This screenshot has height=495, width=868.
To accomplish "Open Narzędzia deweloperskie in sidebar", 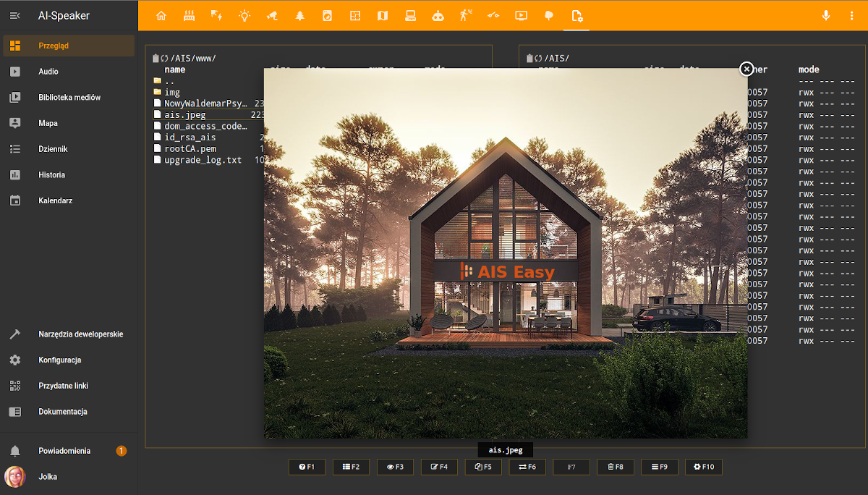I will (x=69, y=334).
